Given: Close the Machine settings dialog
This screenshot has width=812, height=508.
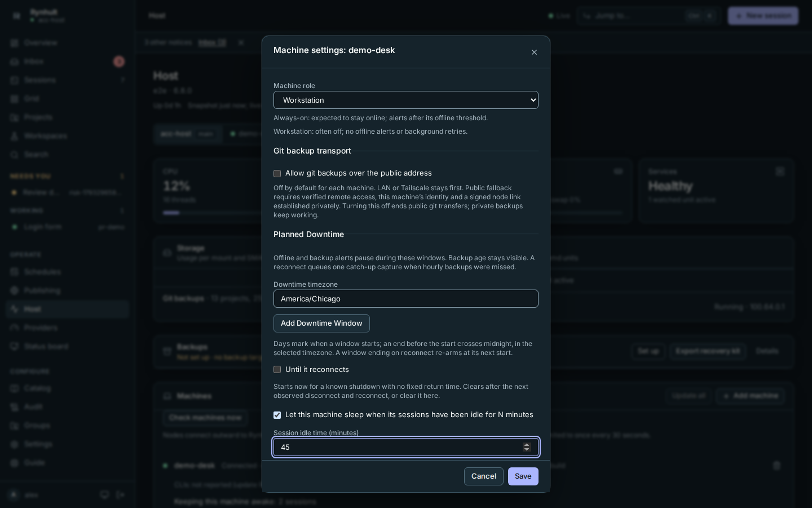Looking at the screenshot, I should coord(534,52).
